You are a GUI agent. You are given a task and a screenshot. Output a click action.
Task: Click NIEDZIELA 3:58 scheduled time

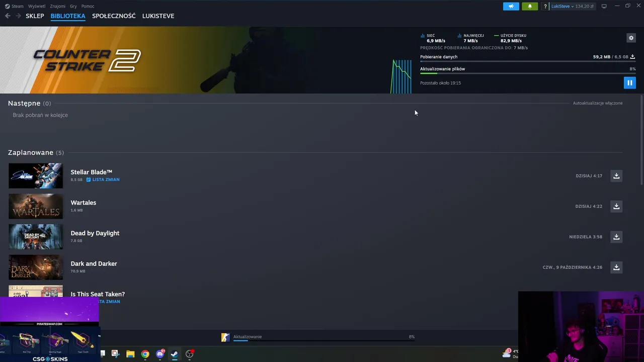pyautogui.click(x=586, y=237)
